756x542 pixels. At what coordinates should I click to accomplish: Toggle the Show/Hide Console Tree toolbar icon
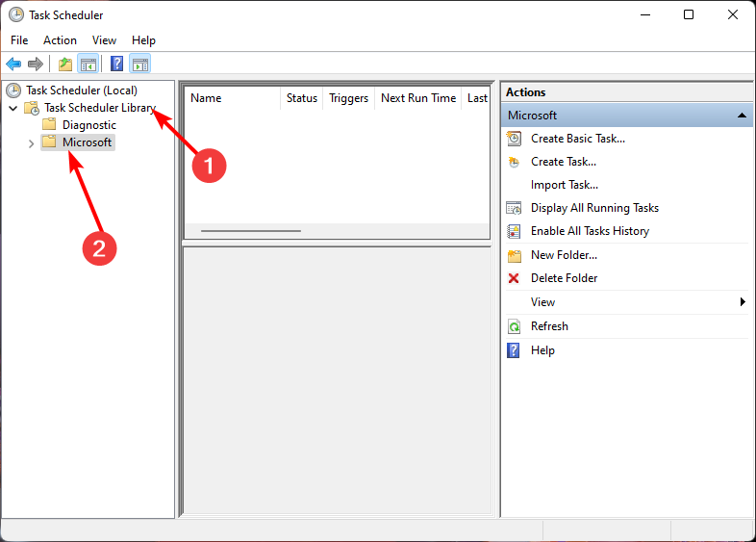pos(88,64)
